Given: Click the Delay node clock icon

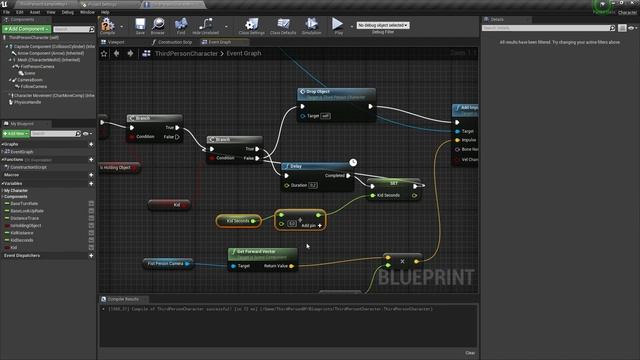Looking at the screenshot, I should (353, 162).
